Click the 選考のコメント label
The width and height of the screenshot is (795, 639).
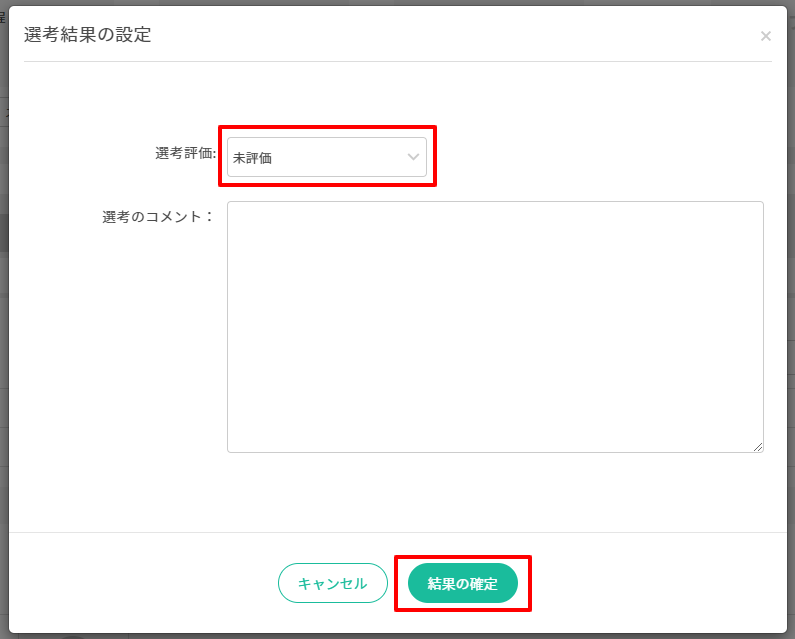pos(157,216)
